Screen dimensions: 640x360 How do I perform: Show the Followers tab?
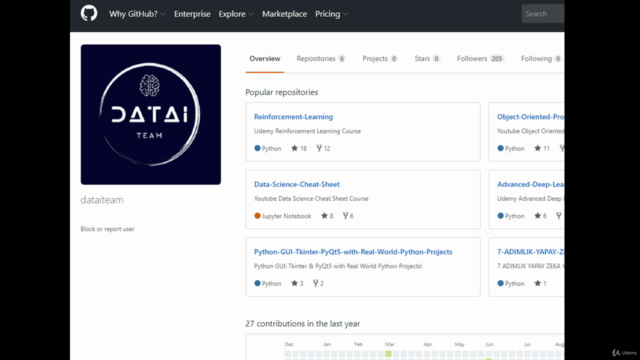click(x=480, y=59)
